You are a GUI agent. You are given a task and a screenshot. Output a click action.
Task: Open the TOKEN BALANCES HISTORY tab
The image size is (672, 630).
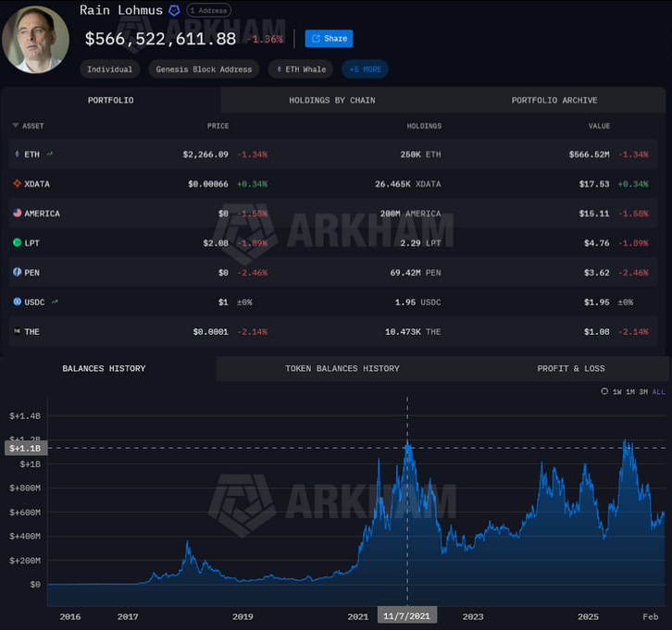point(342,369)
